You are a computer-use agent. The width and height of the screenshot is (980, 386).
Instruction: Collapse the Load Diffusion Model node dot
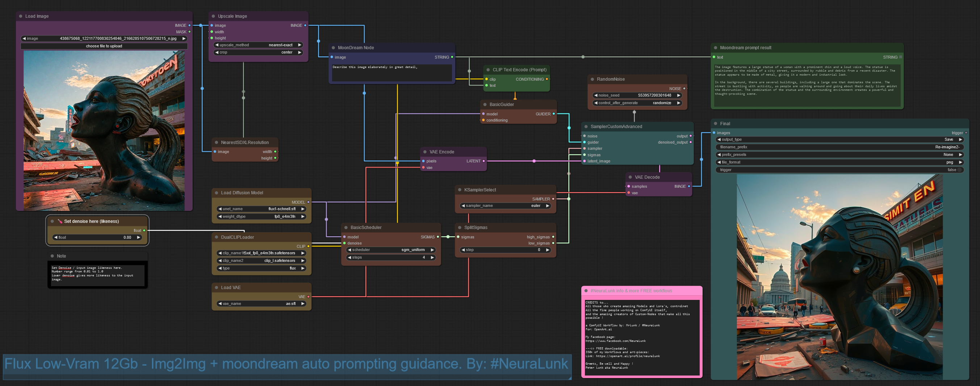(217, 193)
